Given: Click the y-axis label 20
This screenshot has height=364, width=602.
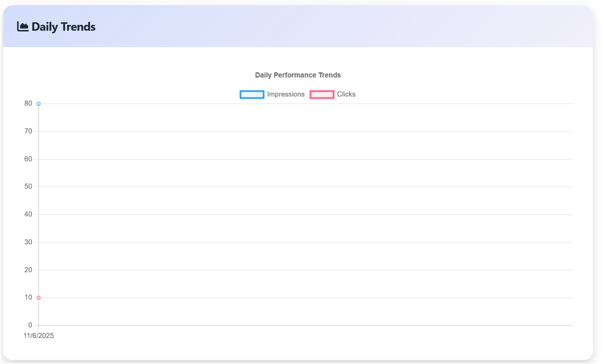Looking at the screenshot, I should tap(28, 270).
